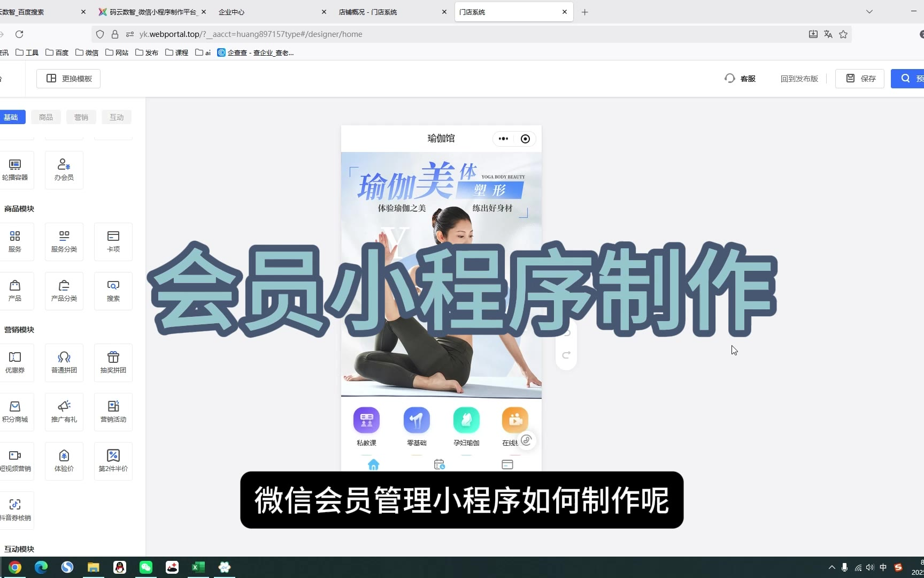Screen dimensions: 924x578
Task: Add the 轮播容器 carousel module
Action: coord(15,170)
